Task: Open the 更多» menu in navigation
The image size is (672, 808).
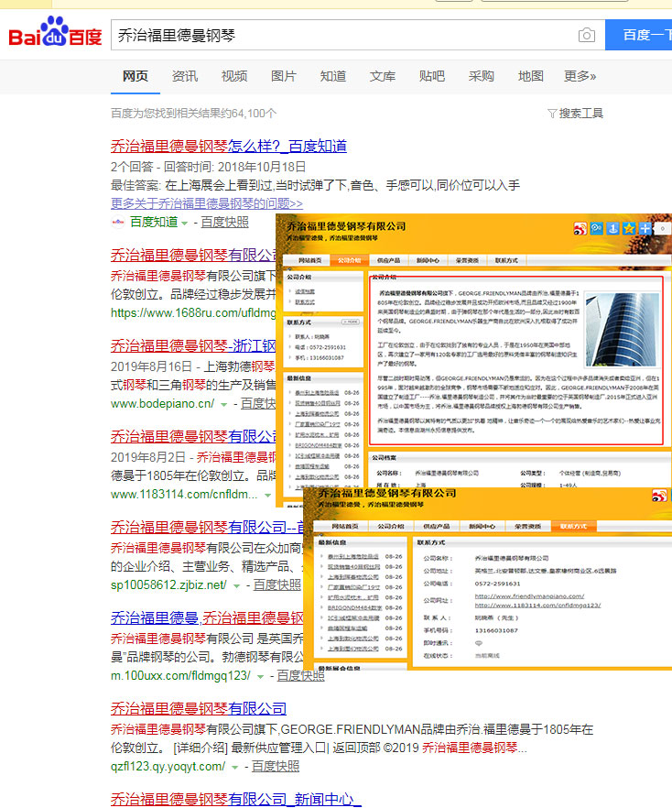Action: click(x=580, y=76)
